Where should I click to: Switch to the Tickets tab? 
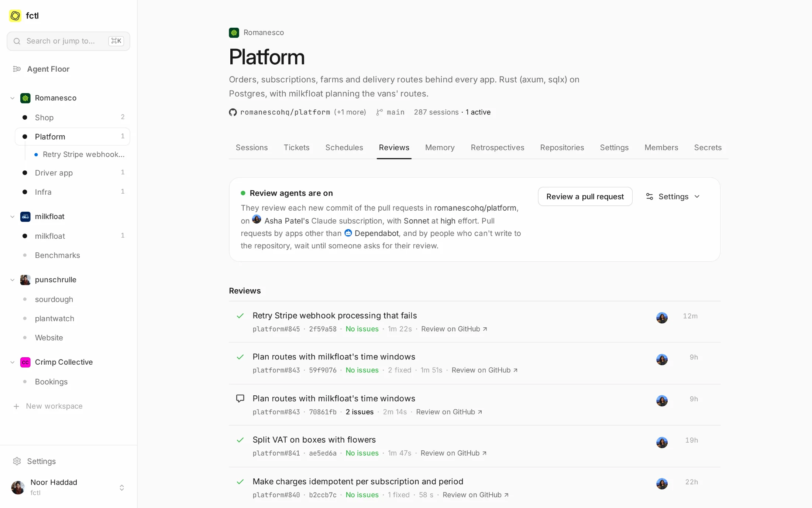click(x=296, y=147)
